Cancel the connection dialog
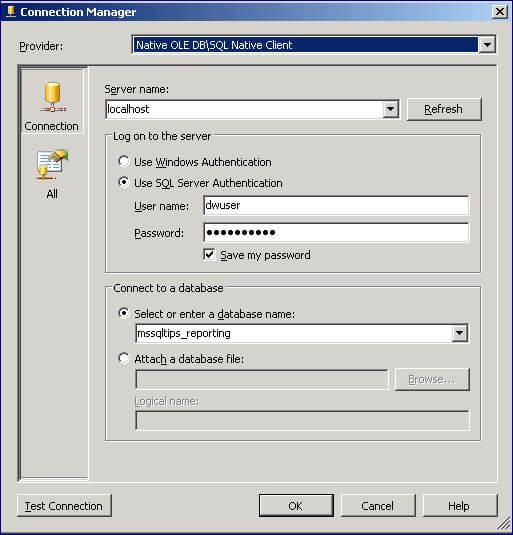Image resolution: width=513 pixels, height=535 pixels. pyautogui.click(x=378, y=506)
